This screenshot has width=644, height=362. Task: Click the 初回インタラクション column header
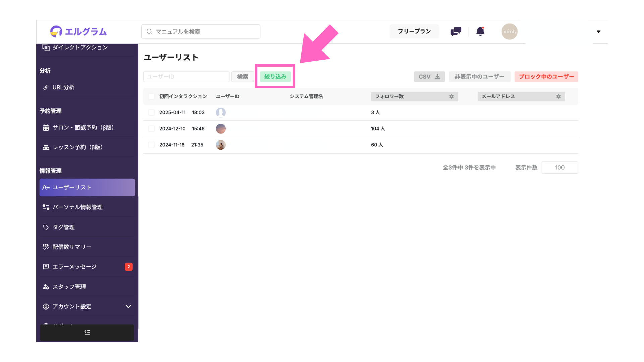[x=183, y=97]
